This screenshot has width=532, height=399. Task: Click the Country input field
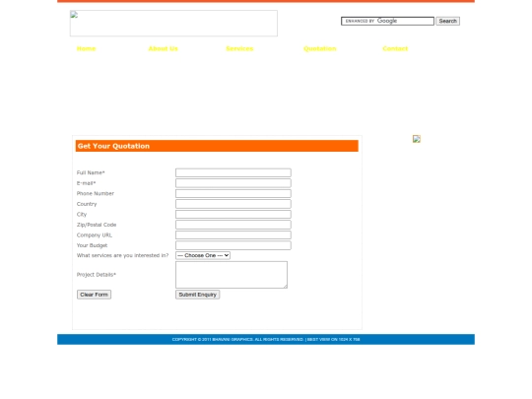[233, 204]
